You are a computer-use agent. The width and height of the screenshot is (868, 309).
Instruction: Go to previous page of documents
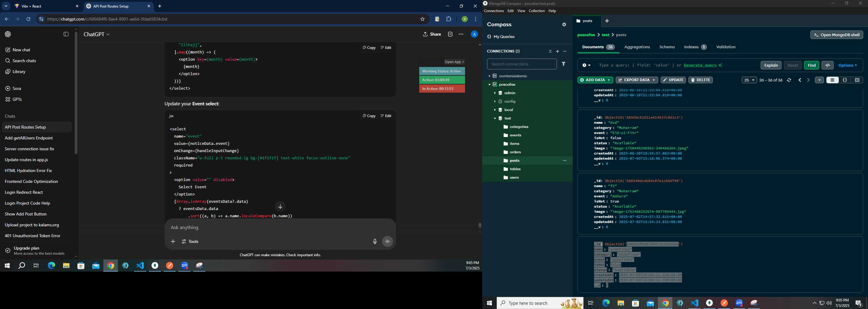tap(800, 80)
